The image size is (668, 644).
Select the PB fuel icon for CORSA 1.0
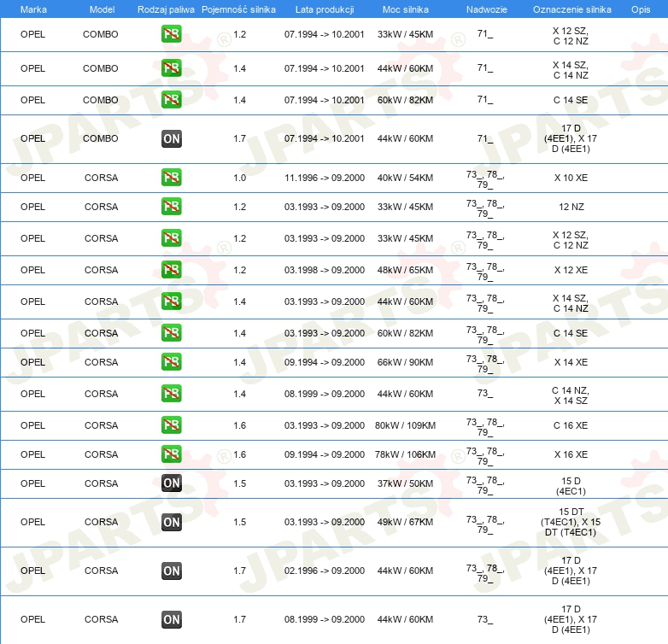pyautogui.click(x=171, y=178)
